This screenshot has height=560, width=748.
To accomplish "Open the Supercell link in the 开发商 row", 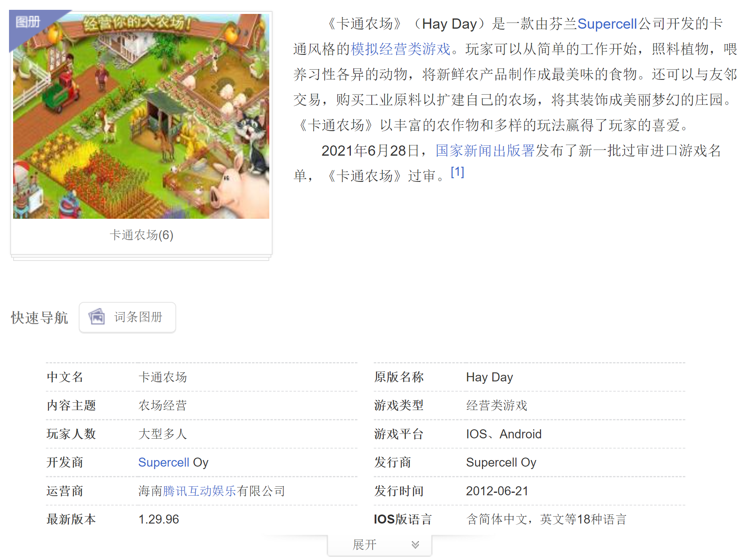I will (164, 463).
